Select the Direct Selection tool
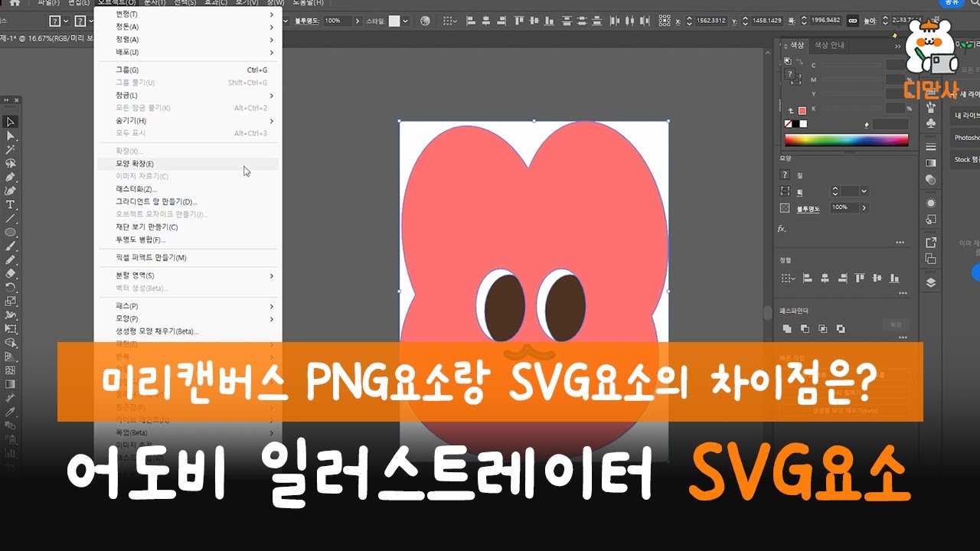This screenshot has height=551, width=980. [x=11, y=135]
